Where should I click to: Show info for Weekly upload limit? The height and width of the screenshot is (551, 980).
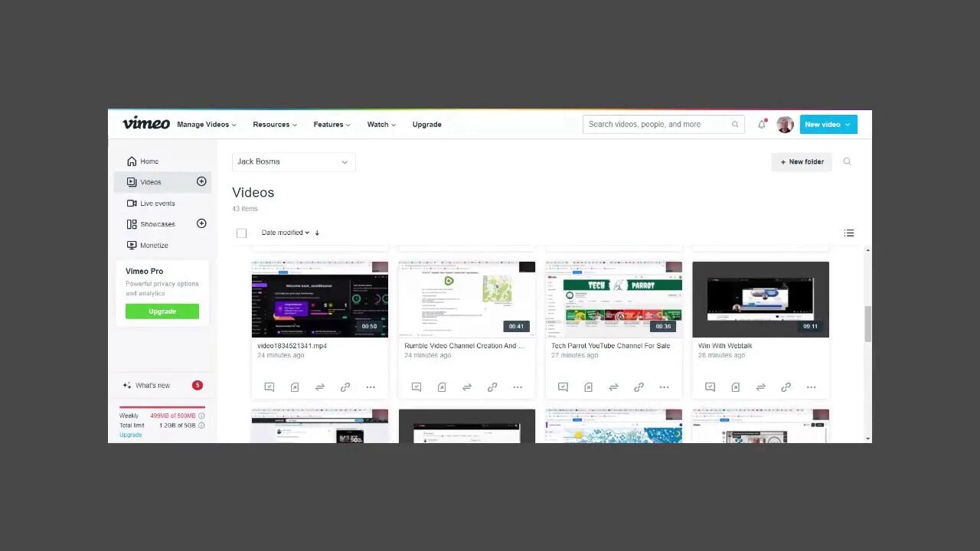click(201, 416)
